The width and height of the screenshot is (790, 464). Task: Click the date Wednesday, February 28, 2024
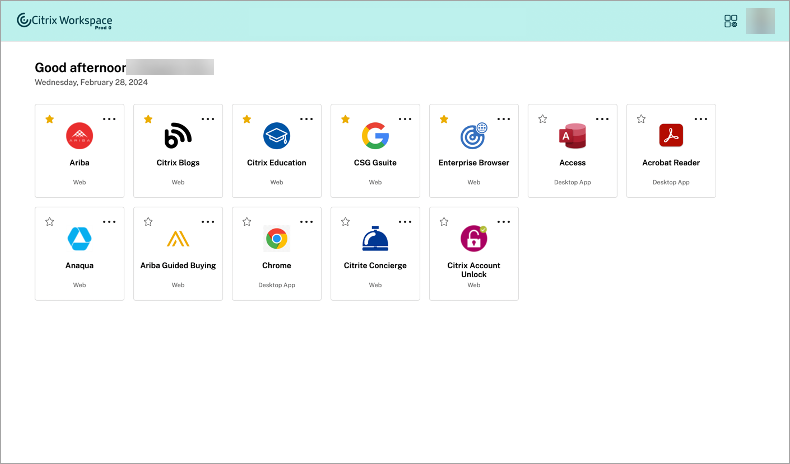click(91, 82)
